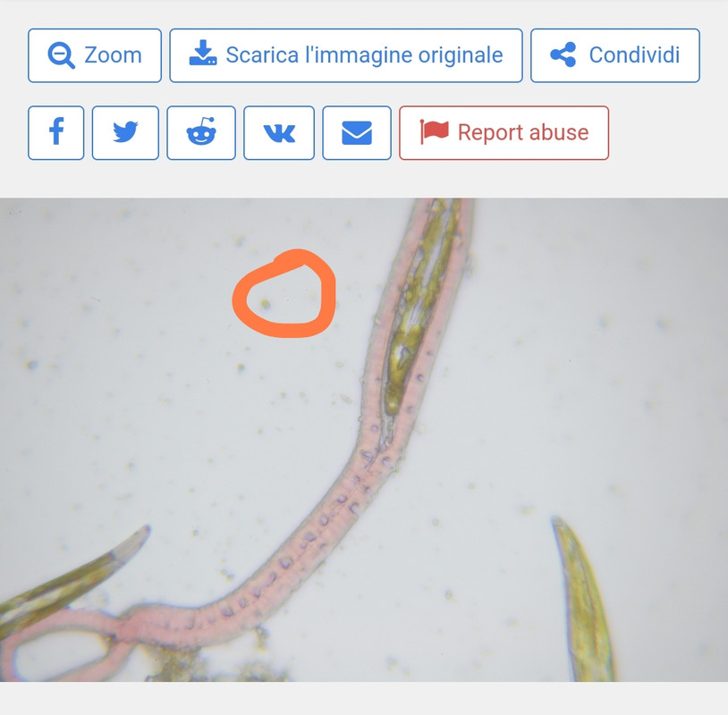Image resolution: width=728 pixels, height=715 pixels.
Task: Click the red flag icon
Action: point(434,131)
